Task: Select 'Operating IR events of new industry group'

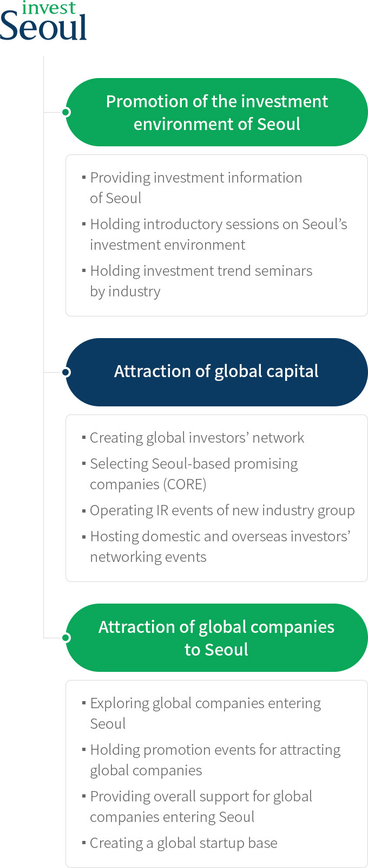Action: pos(222,510)
